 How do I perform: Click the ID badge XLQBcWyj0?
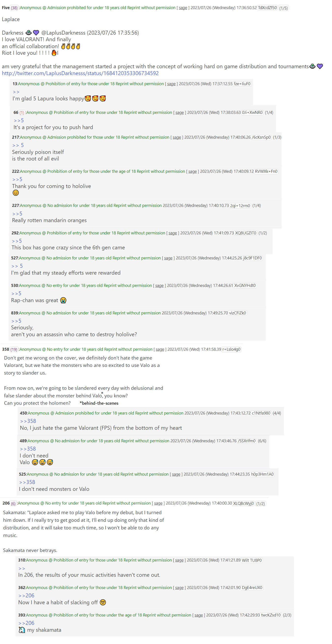point(243,504)
